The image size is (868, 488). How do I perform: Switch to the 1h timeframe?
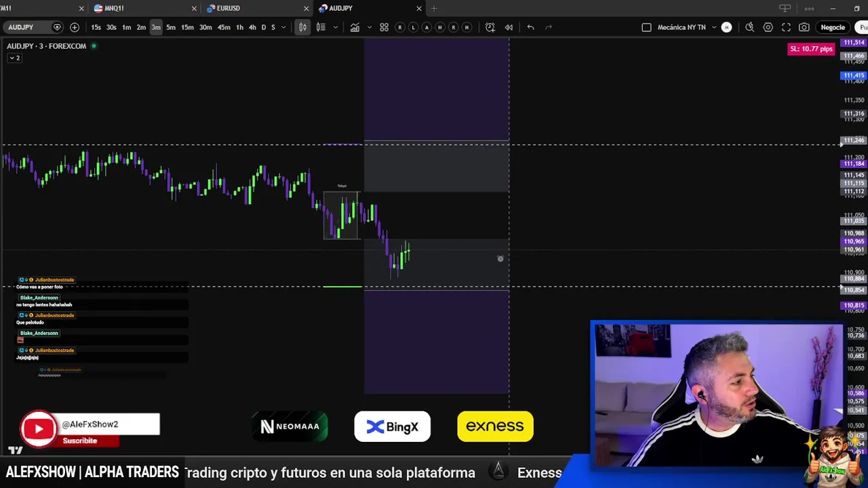[239, 27]
